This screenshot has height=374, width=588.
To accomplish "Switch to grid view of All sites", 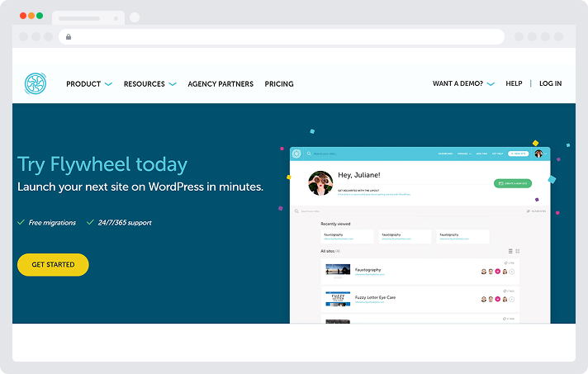I will coord(518,251).
